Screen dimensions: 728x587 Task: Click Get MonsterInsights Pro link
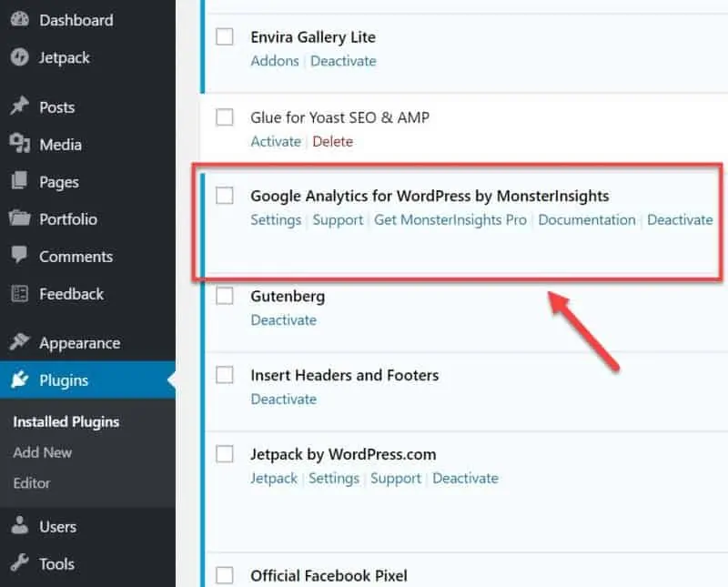click(450, 219)
